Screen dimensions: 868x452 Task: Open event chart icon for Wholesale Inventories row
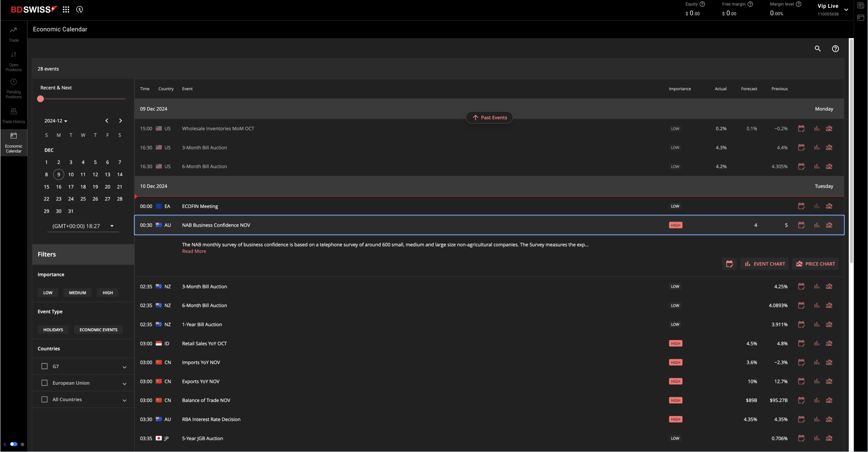(x=816, y=129)
